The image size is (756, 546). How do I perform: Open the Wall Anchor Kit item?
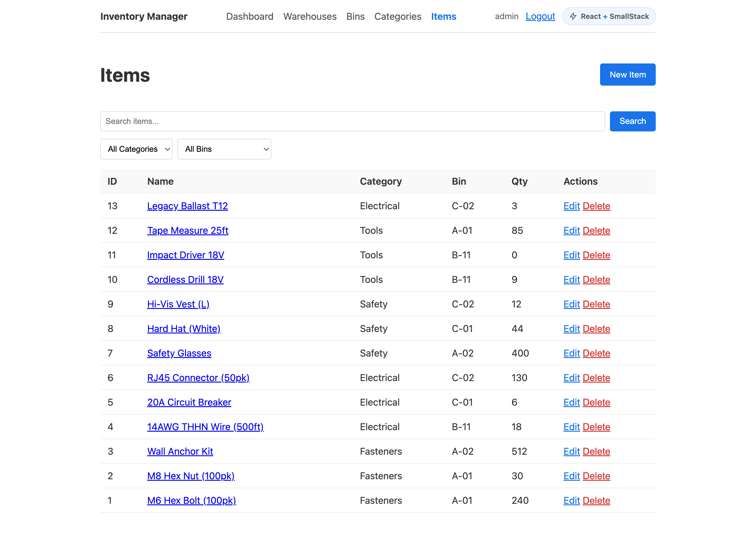[x=180, y=452]
